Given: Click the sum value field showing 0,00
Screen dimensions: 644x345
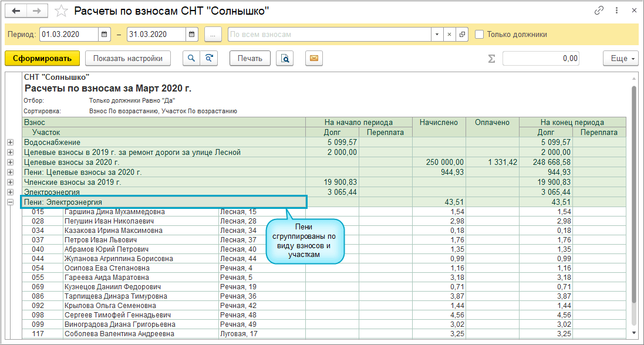Looking at the screenshot, I should (x=541, y=58).
